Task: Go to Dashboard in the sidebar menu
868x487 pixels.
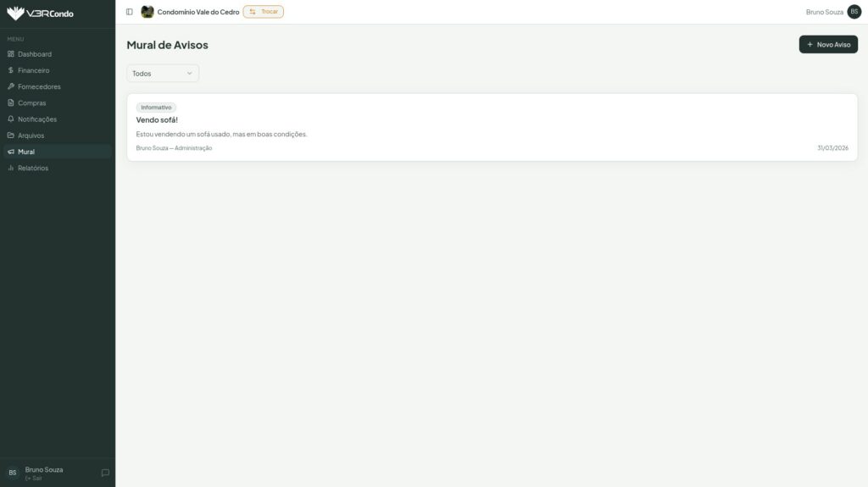Action: coord(34,54)
